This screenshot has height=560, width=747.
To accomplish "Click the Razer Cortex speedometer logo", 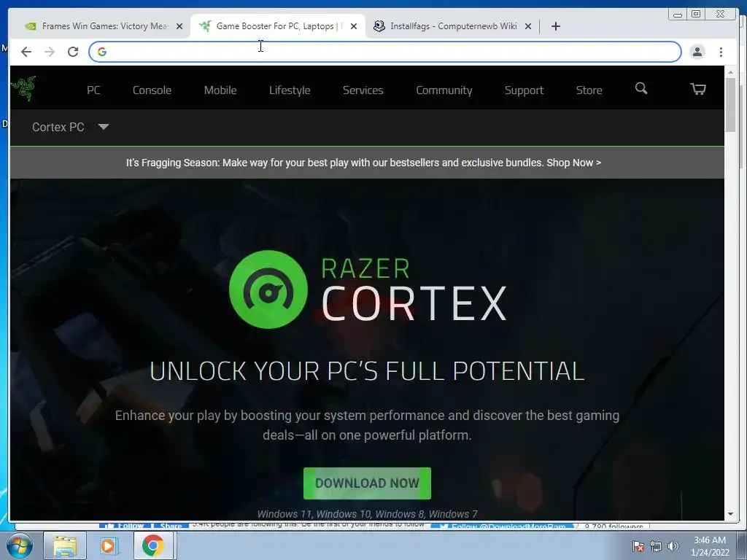I will [x=268, y=289].
